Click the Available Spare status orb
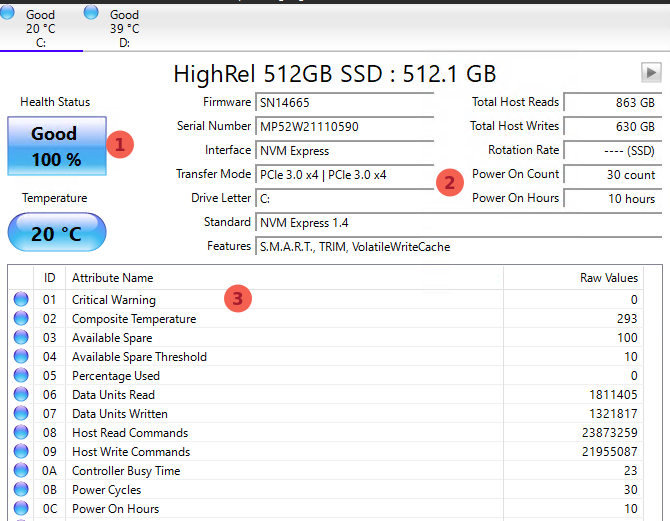670x521 pixels. (21, 338)
